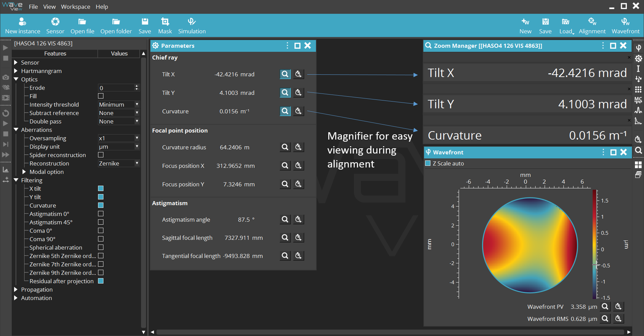Click the Erode value input field
Screen dimensions: 644x336
tap(116, 88)
